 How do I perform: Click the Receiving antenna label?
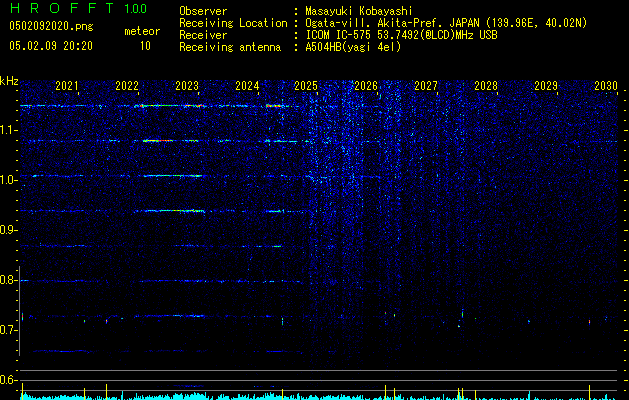[x=230, y=47]
